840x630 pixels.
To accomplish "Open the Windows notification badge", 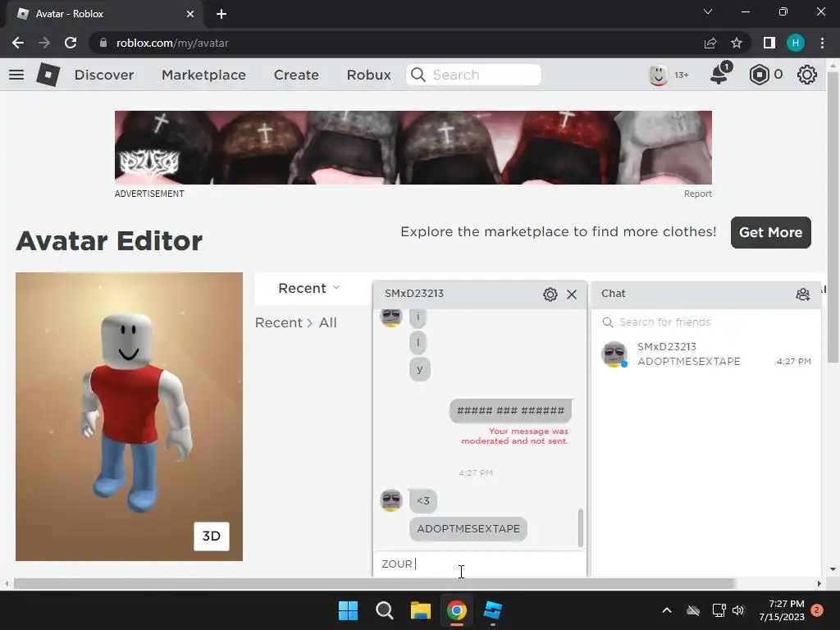I will (817, 610).
